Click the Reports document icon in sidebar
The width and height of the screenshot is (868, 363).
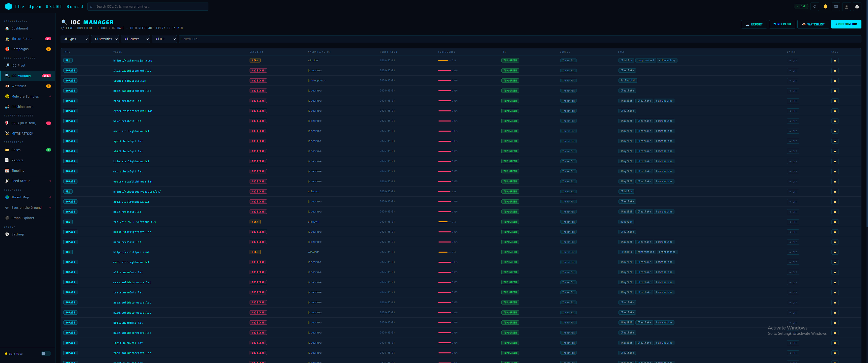[7, 160]
